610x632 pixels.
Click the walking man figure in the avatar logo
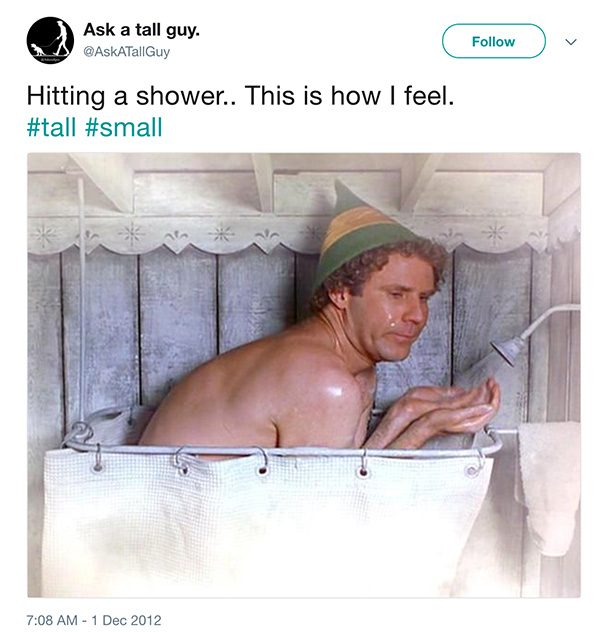(62, 38)
